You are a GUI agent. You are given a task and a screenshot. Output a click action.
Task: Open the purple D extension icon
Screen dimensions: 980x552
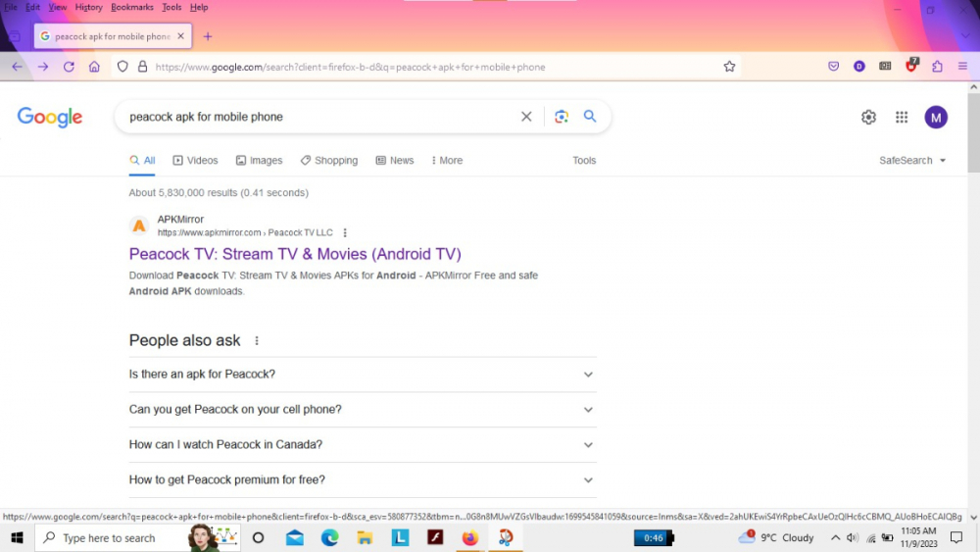[859, 67]
